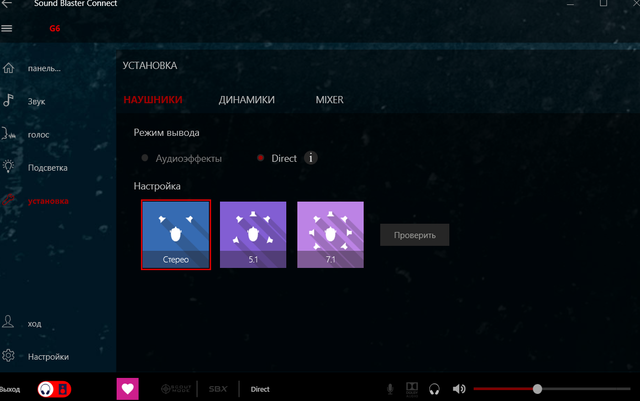The image size is (640, 401).
Task: Click the Проверить button
Action: 415,235
